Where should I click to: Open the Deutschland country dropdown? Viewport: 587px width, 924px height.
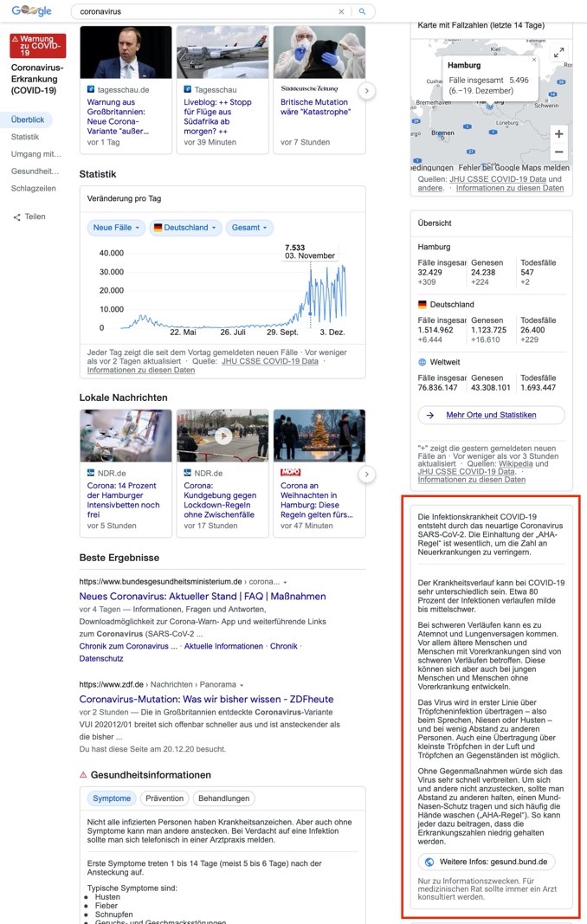(184, 228)
